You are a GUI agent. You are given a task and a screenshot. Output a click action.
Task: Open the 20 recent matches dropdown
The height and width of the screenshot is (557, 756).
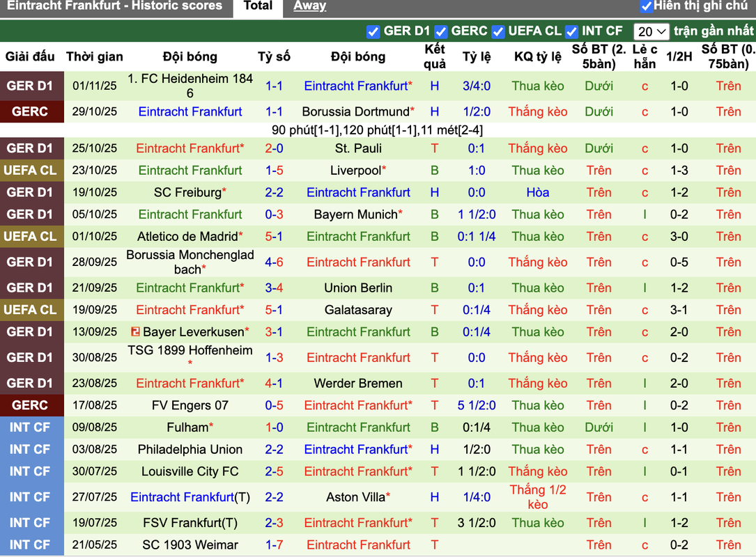point(651,32)
